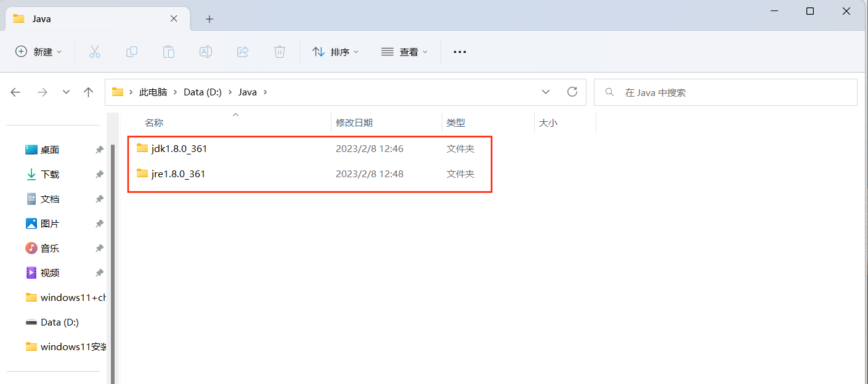868x384 pixels.
Task: Open a new tab with the plus button
Action: (x=209, y=19)
